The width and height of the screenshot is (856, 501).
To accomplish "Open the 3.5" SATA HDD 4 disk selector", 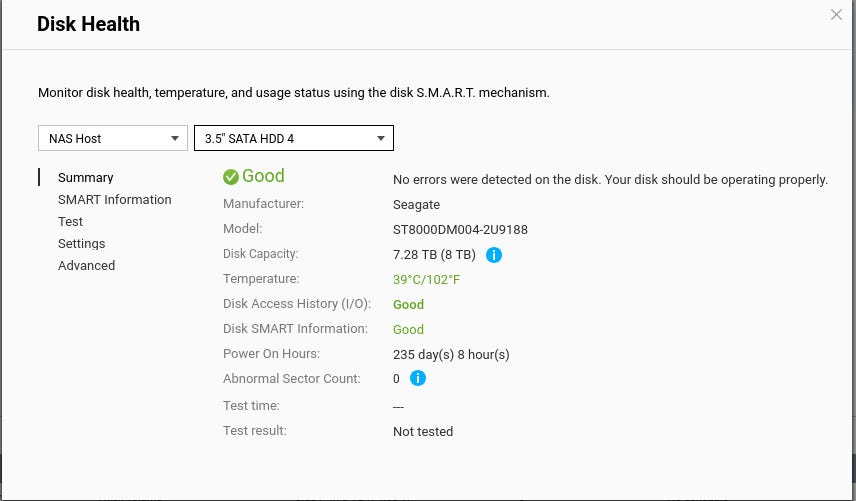I will pos(294,138).
